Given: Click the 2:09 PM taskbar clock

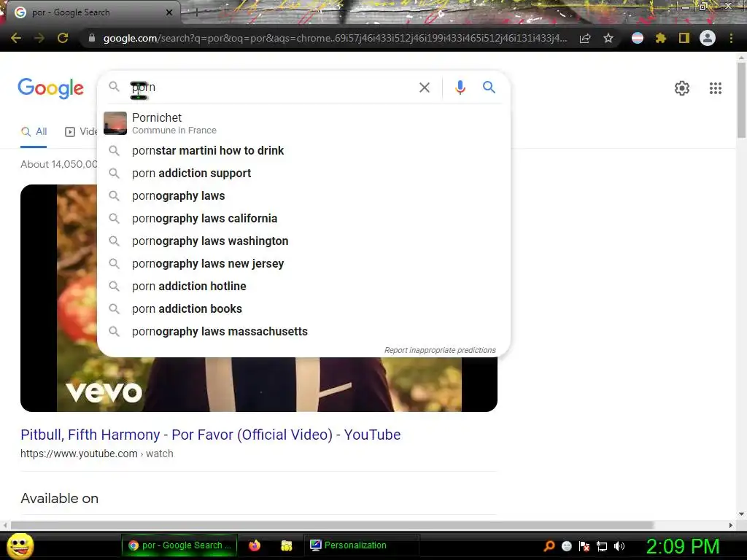Looking at the screenshot, I should (683, 546).
